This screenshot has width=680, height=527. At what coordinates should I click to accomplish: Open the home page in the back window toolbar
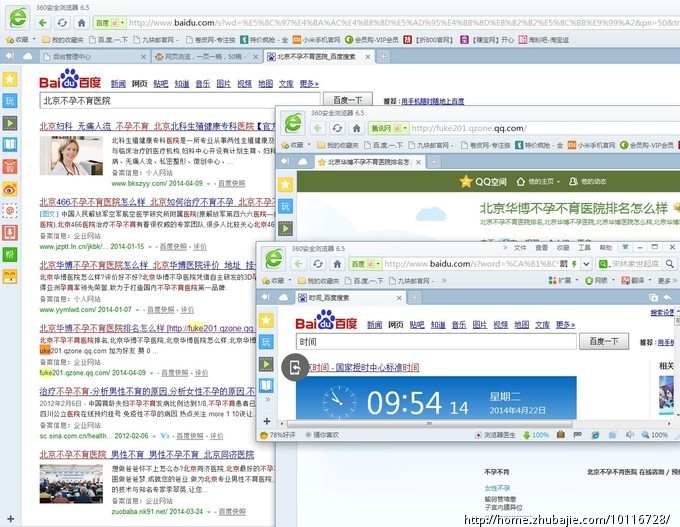(82, 23)
